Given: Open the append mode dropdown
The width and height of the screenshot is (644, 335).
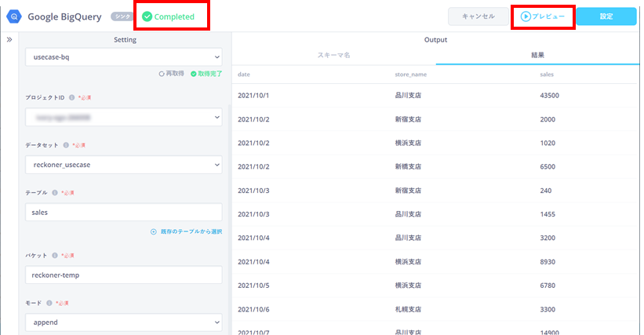Looking at the screenshot, I should [x=124, y=322].
